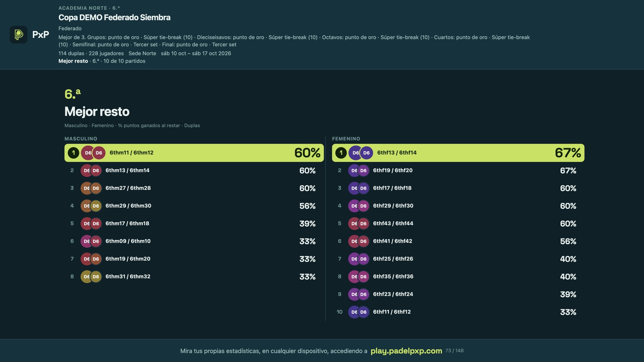Select the 6thf29 / 6thf30 pair name
644x362 pixels.
click(x=393, y=206)
